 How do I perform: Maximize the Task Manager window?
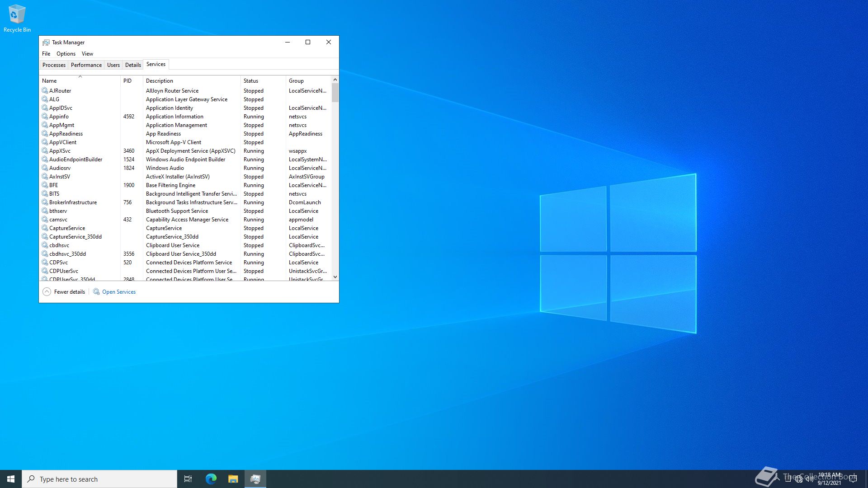pyautogui.click(x=308, y=42)
